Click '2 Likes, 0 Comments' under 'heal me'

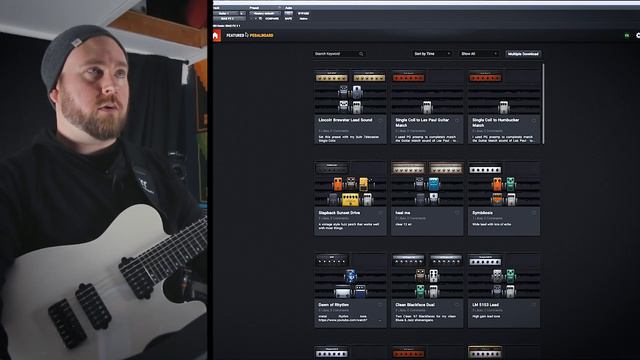coord(410,219)
